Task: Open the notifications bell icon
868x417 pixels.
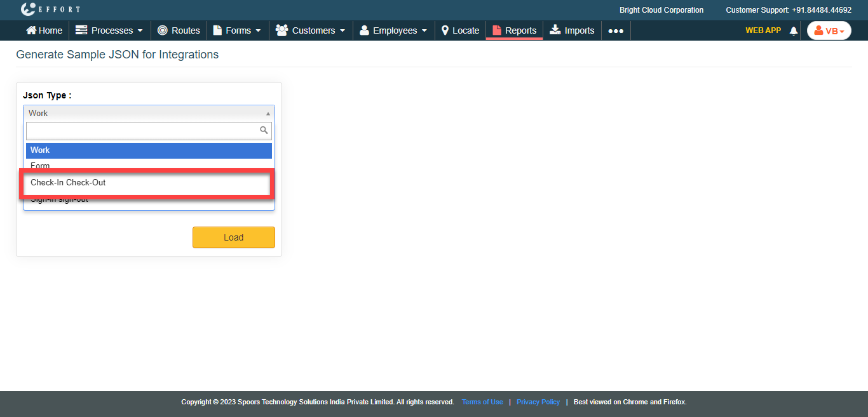Action: pos(793,31)
